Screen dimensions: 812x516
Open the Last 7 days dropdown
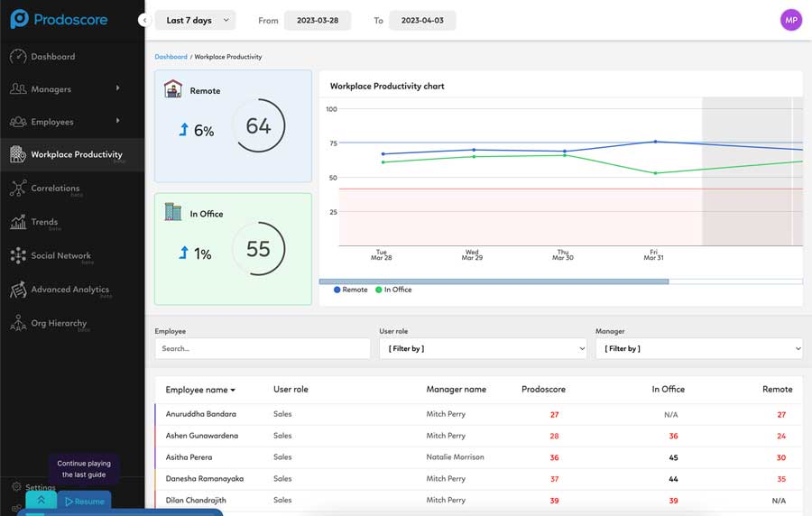(195, 20)
